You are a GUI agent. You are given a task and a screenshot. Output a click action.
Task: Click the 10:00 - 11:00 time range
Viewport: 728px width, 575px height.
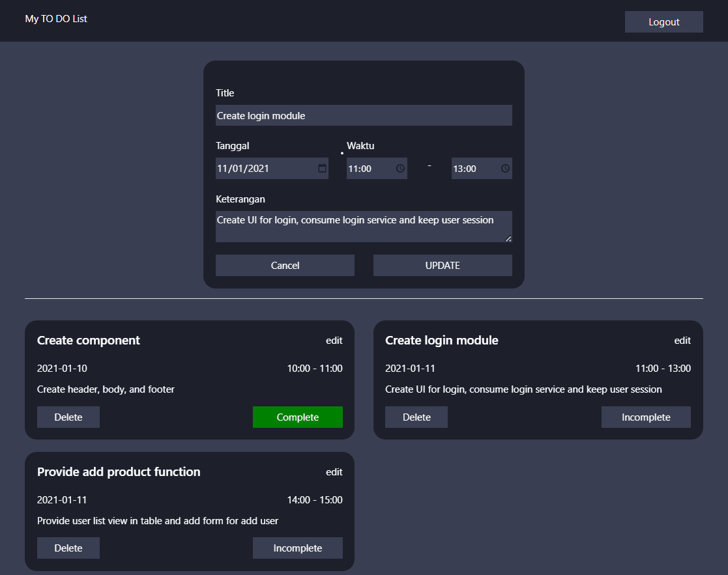(315, 368)
